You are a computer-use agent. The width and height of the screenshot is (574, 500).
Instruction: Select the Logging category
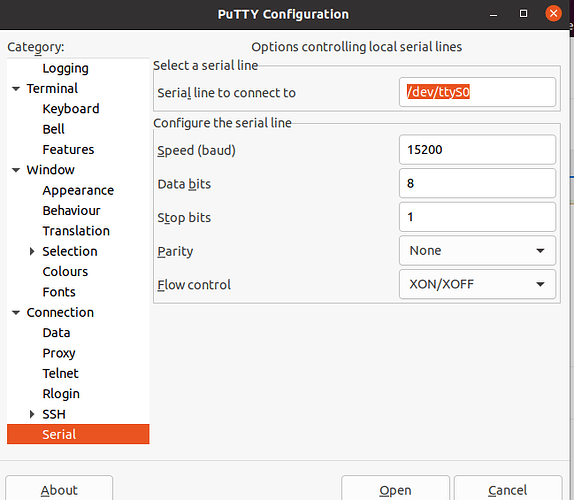point(66,68)
